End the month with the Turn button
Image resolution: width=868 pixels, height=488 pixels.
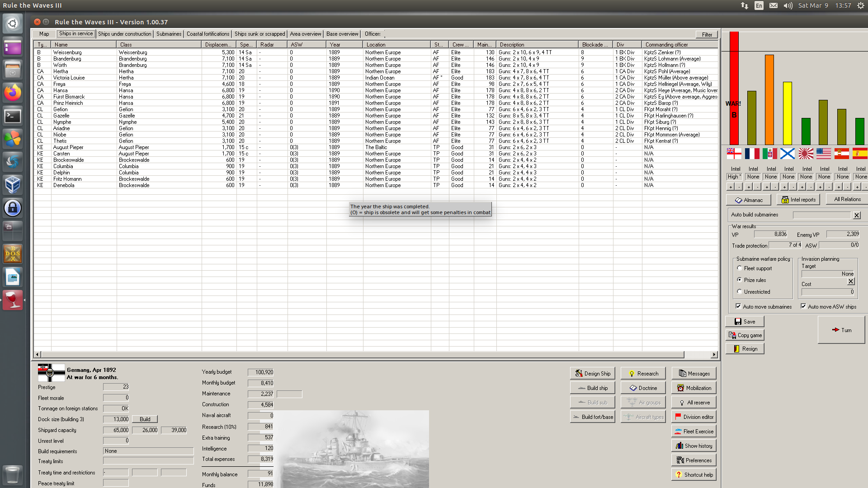(x=841, y=330)
